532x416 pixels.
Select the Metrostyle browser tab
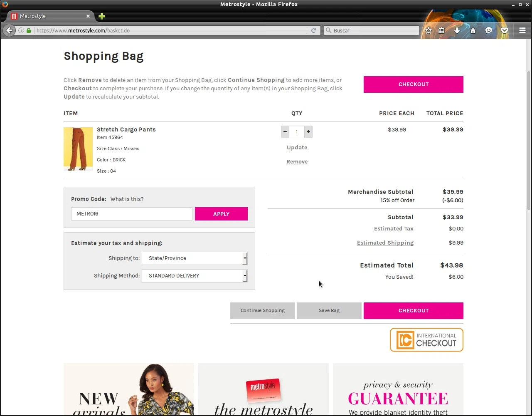[x=51, y=16]
